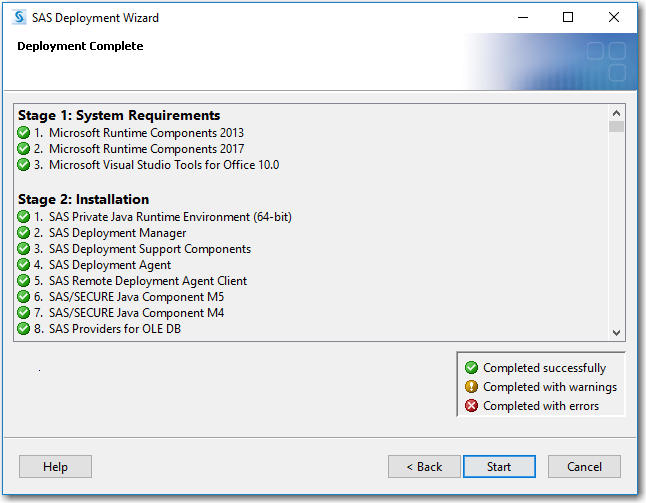
Task: Go back with the '< Back' button
Action: (x=424, y=467)
